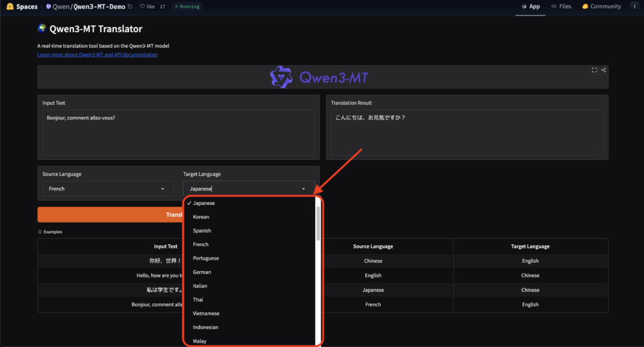Image resolution: width=644 pixels, height=347 pixels.
Task: Click example row with Chinese to English
Action: click(323, 261)
